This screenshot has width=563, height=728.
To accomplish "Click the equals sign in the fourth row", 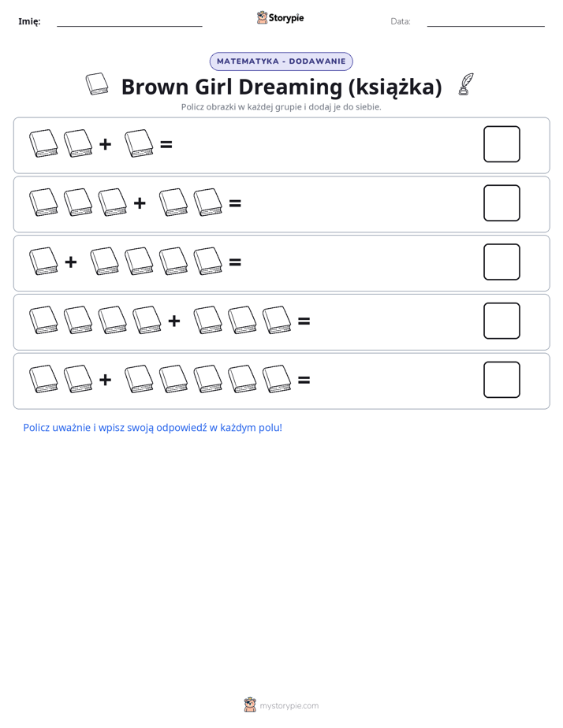I will coord(304,321).
